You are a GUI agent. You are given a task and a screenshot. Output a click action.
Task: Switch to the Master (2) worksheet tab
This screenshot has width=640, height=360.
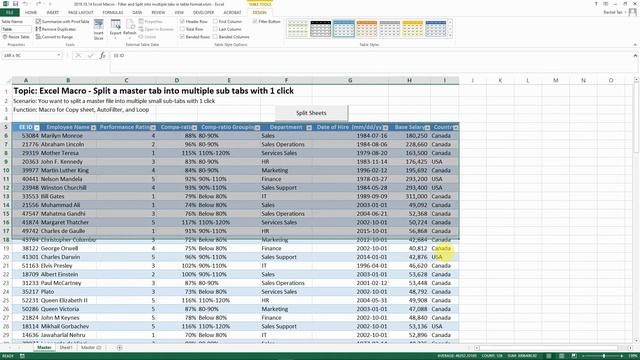pyautogui.click(x=91, y=348)
